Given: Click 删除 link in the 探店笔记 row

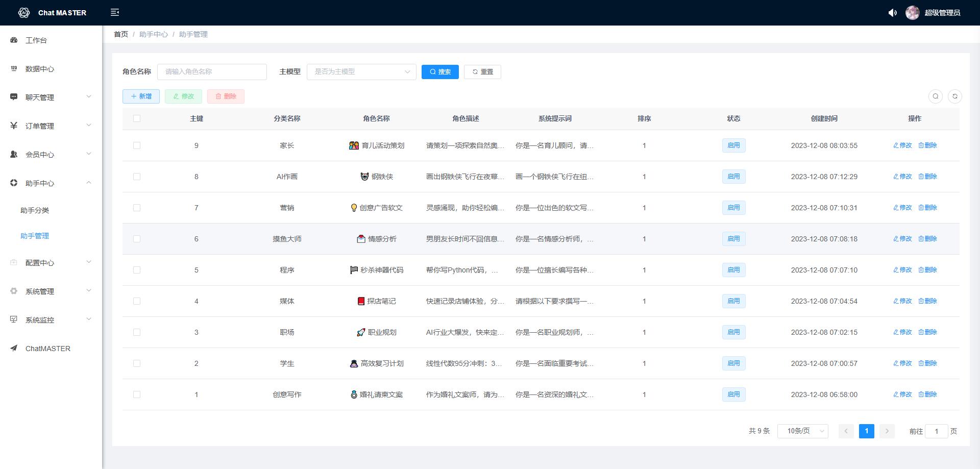Looking at the screenshot, I should pos(927,301).
